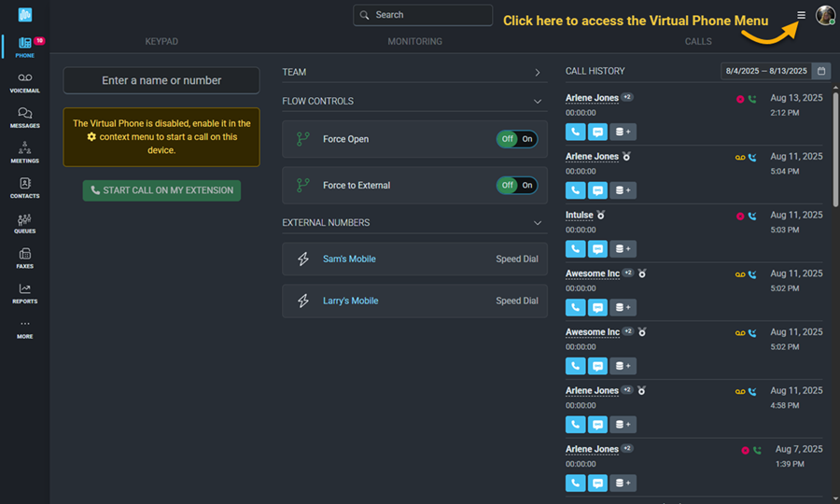The height and width of the screenshot is (504, 840).
Task: Go to Meetings in the sidebar
Action: pos(24,153)
